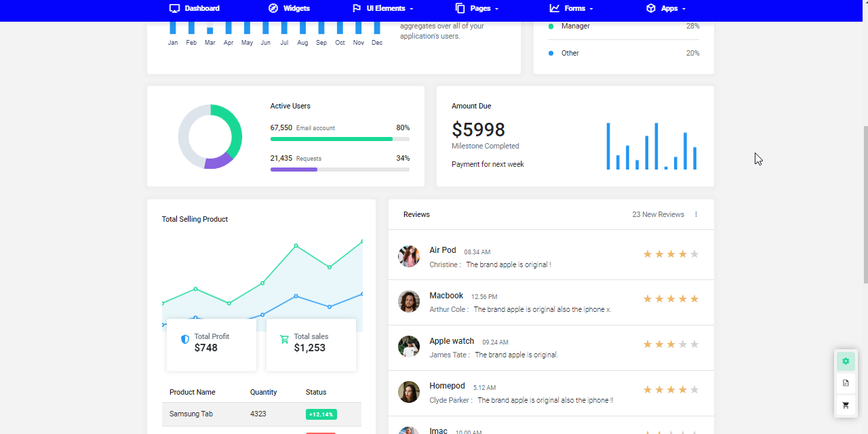Click the Total Profit shield icon
868x434 pixels.
(185, 339)
